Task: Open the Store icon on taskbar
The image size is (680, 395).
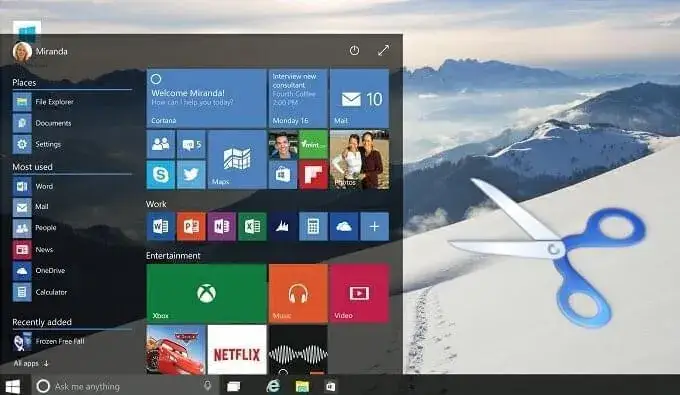Action: [x=330, y=386]
